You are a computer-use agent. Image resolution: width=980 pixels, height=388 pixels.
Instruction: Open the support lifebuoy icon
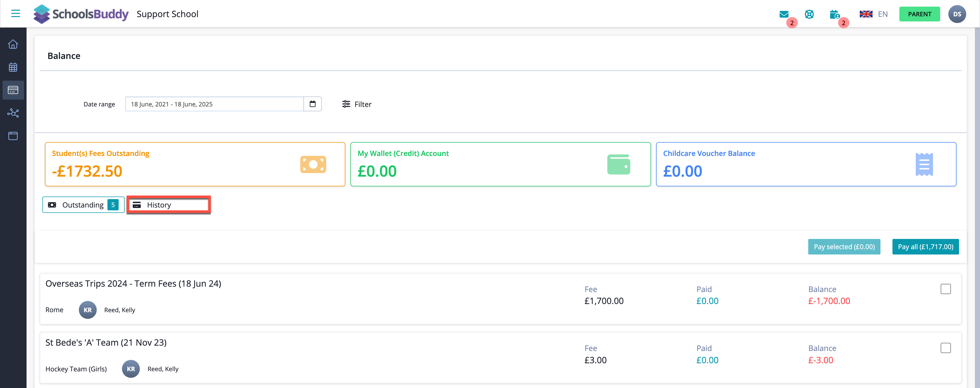[809, 14]
